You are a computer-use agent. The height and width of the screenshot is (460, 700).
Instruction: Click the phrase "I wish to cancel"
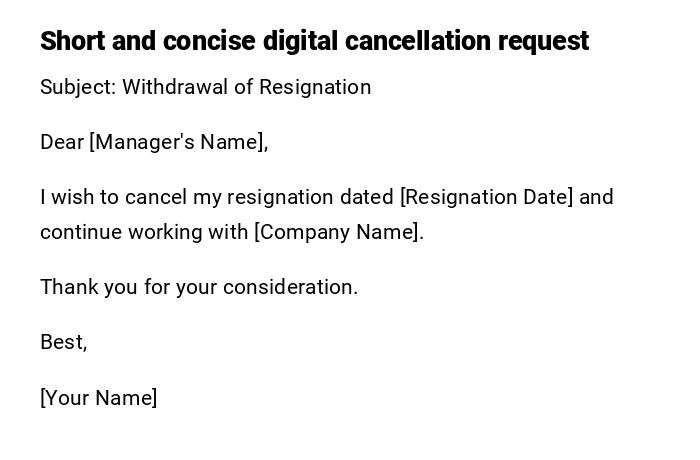coord(113,197)
